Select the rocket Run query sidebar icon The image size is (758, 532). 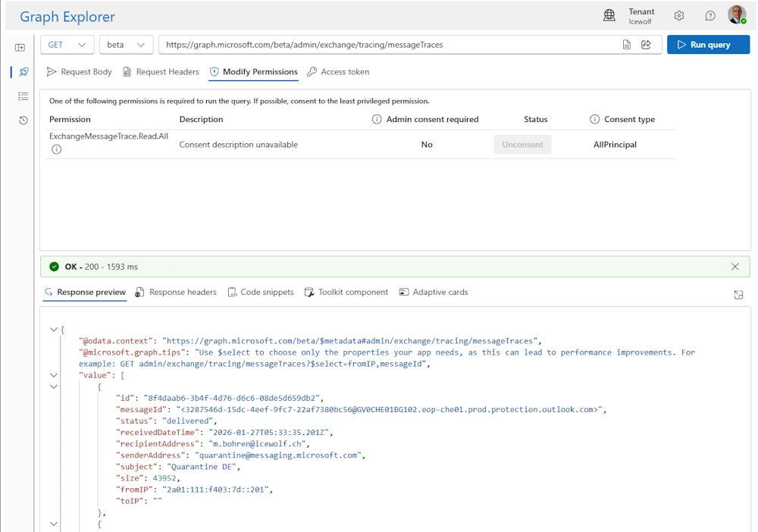coord(23,72)
